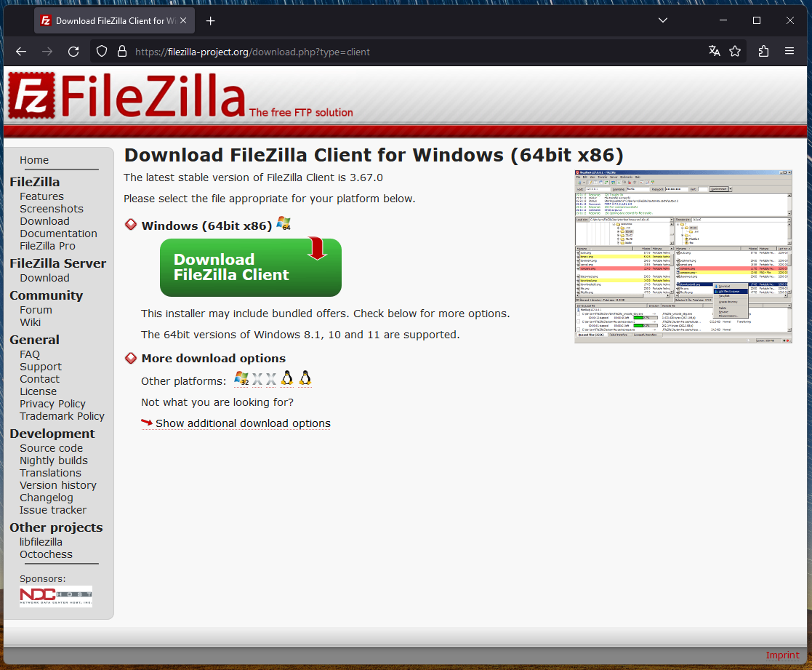Click the FileZilla client screenshot thumbnail
Image resolution: width=812 pixels, height=670 pixels.
(x=683, y=257)
